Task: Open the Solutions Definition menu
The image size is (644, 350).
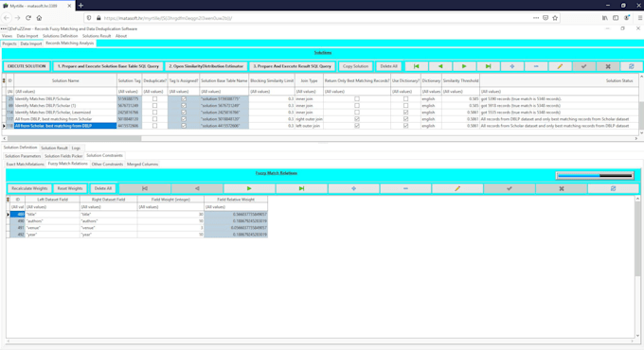Action: coord(60,36)
